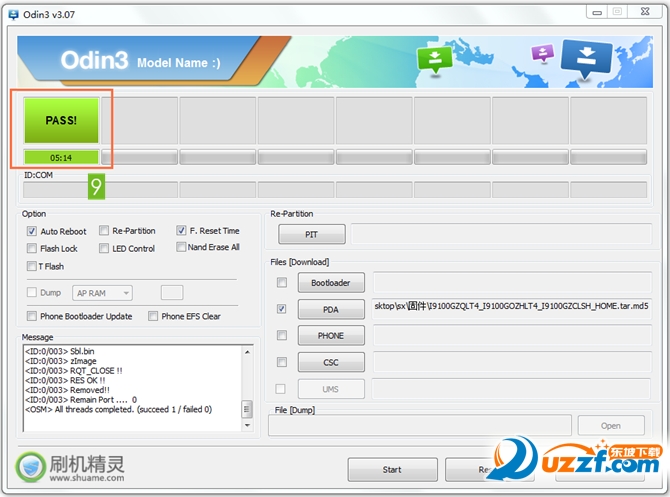Click the green download icon in banner
This screenshot has height=497, width=670.
435,60
